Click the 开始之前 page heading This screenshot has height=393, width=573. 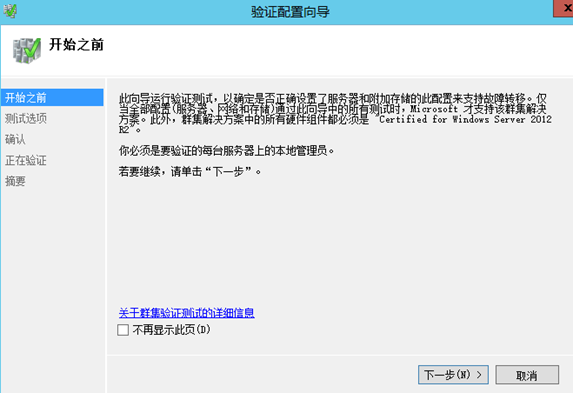tap(76, 45)
